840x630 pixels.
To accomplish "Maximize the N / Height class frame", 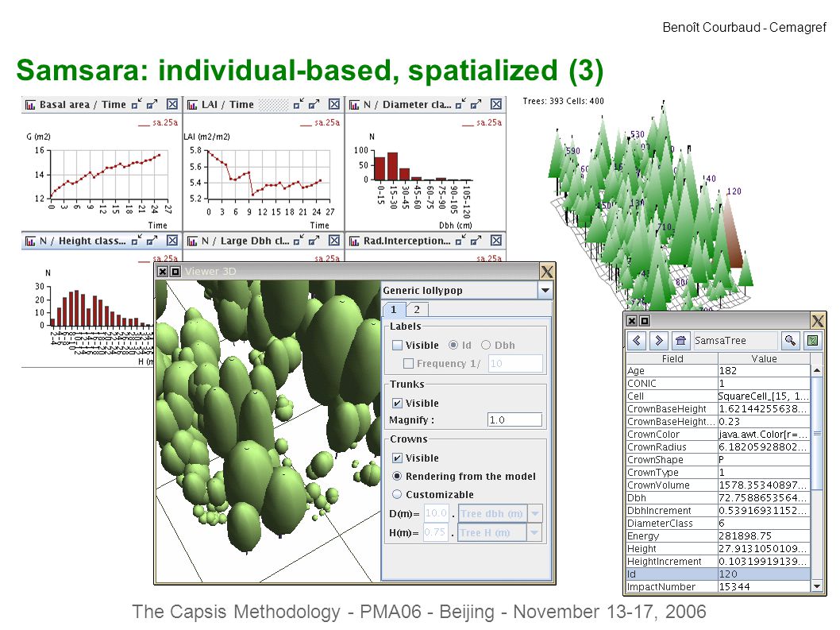I will click(152, 240).
